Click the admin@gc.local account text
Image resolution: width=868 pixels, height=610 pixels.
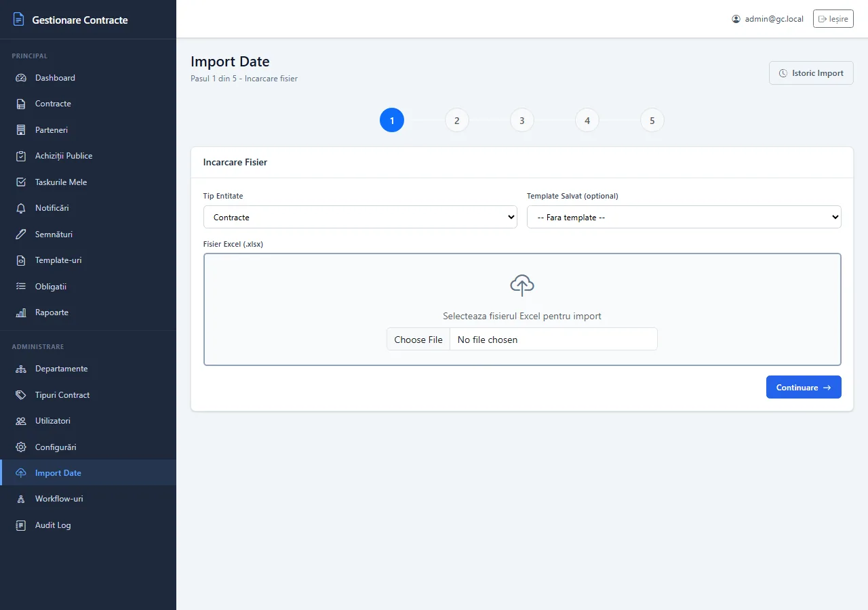(774, 19)
